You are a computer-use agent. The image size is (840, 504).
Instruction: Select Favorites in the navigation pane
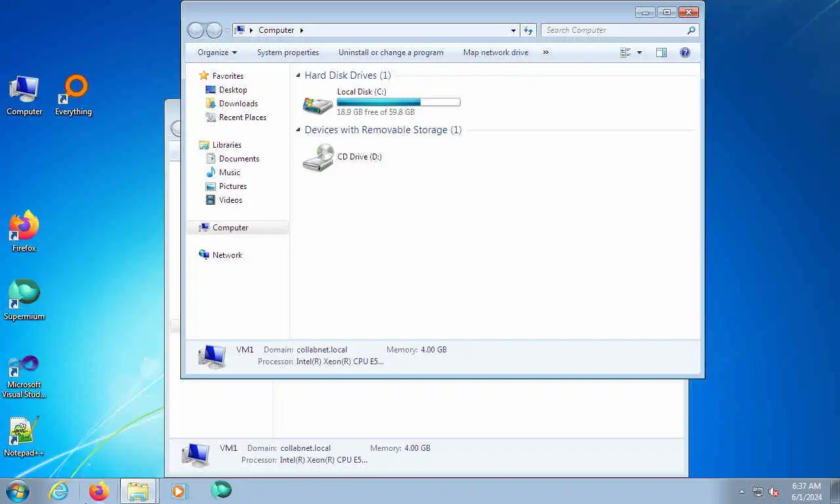point(228,76)
